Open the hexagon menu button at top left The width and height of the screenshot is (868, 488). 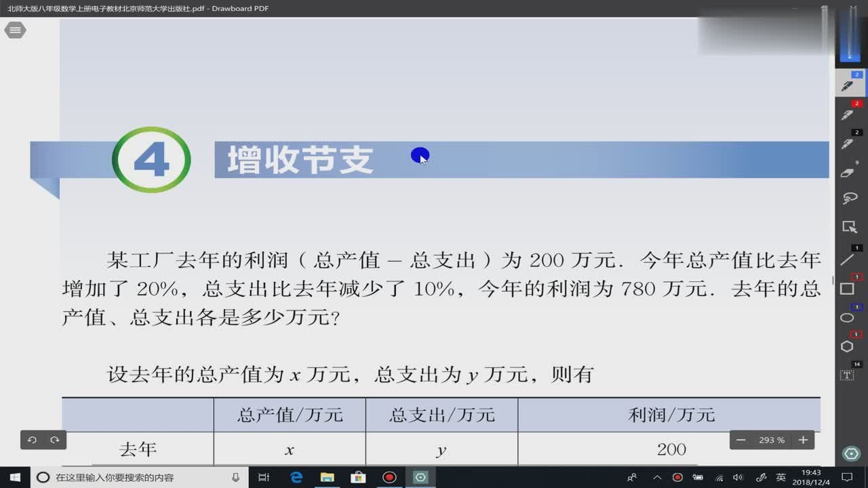coord(15,30)
